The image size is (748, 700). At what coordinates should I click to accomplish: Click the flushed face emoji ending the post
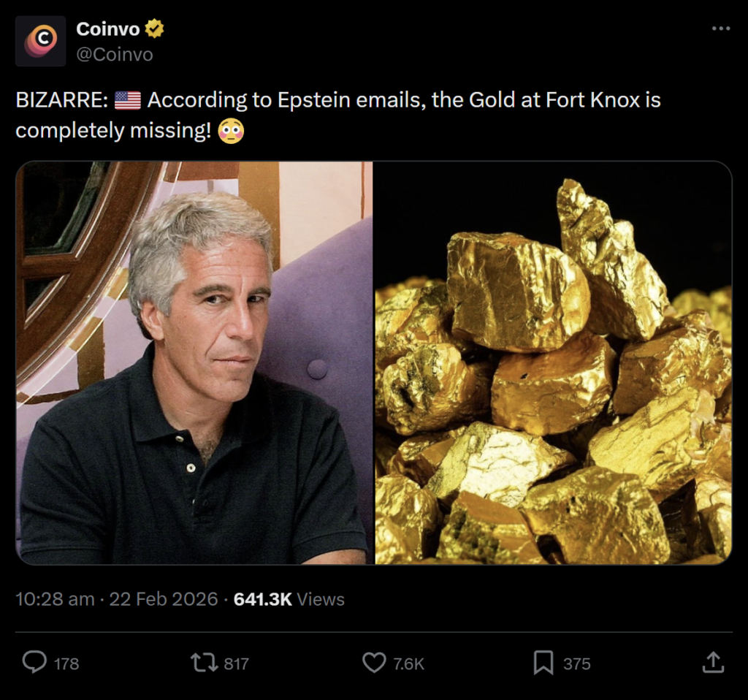click(x=231, y=131)
